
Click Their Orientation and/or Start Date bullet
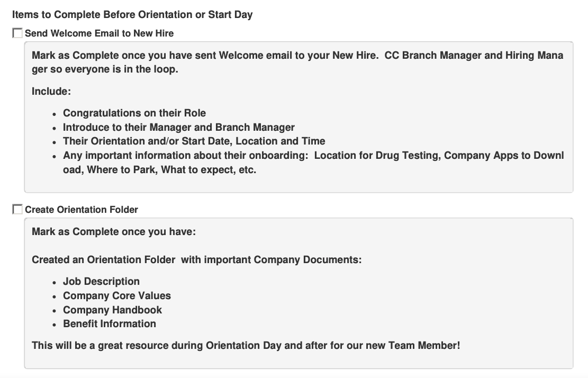194,141
